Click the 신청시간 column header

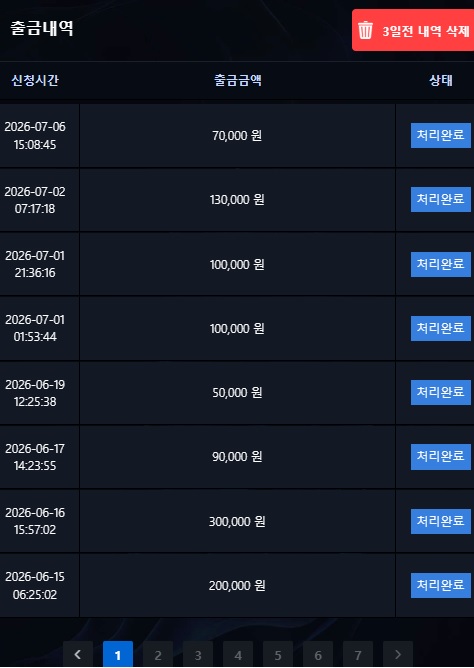click(35, 80)
